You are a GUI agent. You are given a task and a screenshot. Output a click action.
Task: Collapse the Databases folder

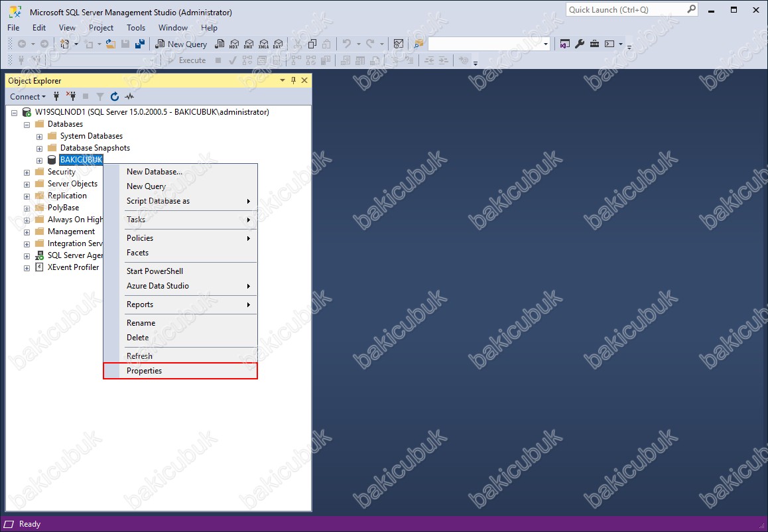click(27, 125)
